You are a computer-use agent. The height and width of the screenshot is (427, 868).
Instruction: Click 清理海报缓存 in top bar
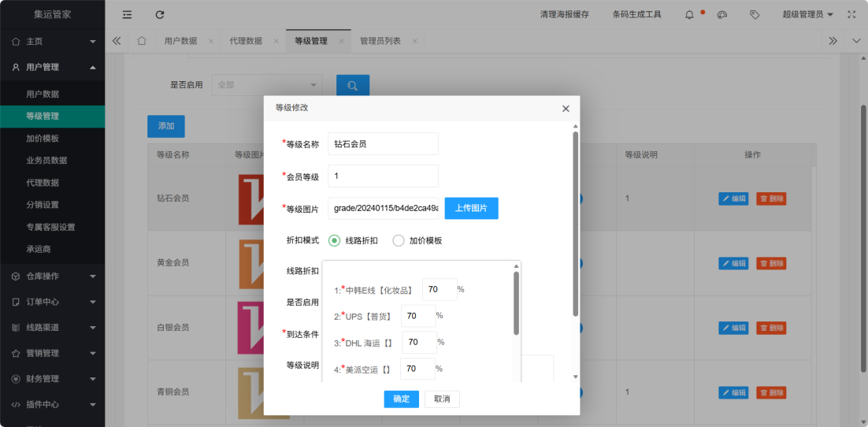(x=565, y=15)
